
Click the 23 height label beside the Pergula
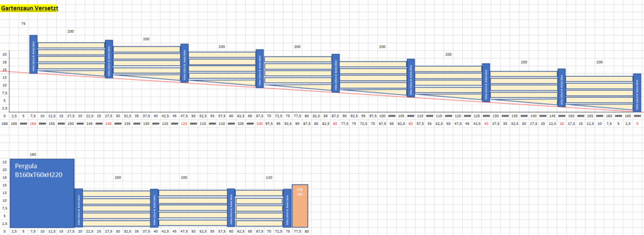coord(4,162)
